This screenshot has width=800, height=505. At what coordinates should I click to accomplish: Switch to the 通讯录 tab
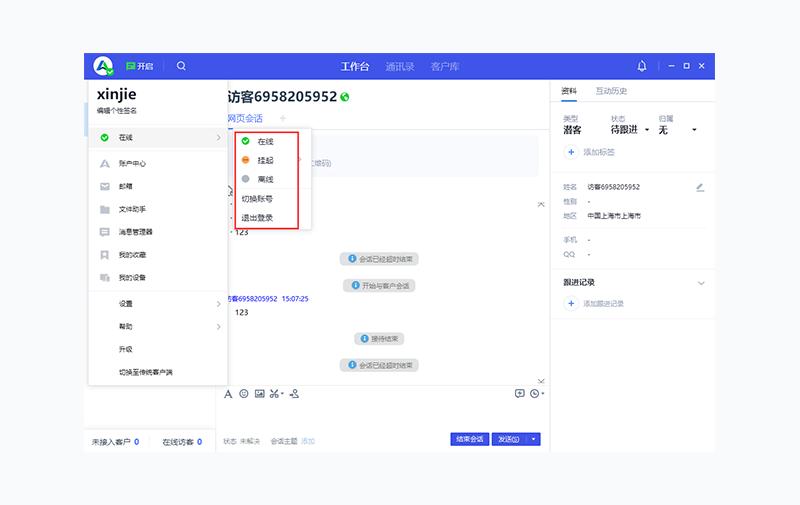coord(399,66)
